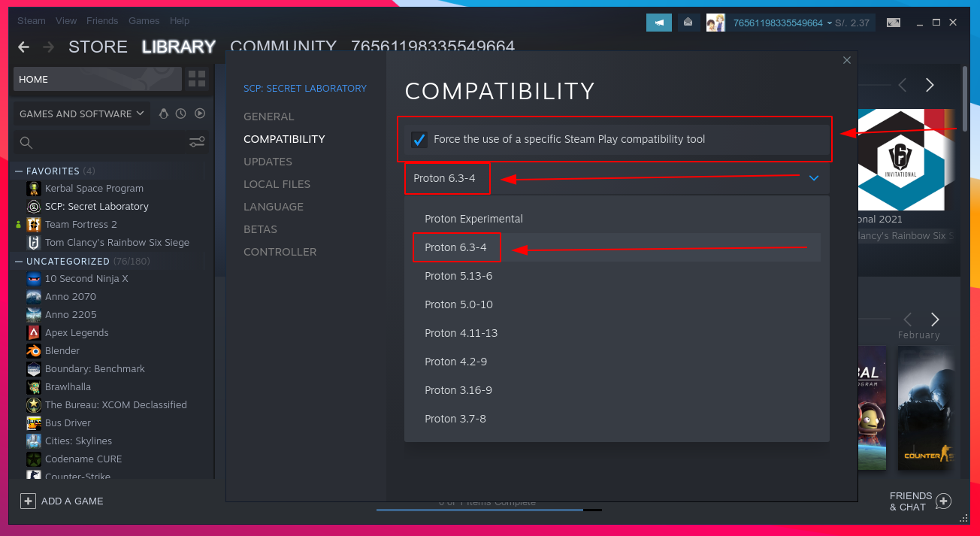Filter by Linux penguin icon

(163, 114)
